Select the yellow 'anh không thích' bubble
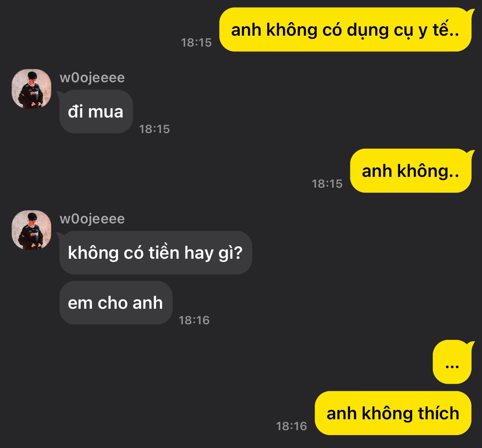Image resolution: width=482 pixels, height=448 pixels. click(x=393, y=413)
